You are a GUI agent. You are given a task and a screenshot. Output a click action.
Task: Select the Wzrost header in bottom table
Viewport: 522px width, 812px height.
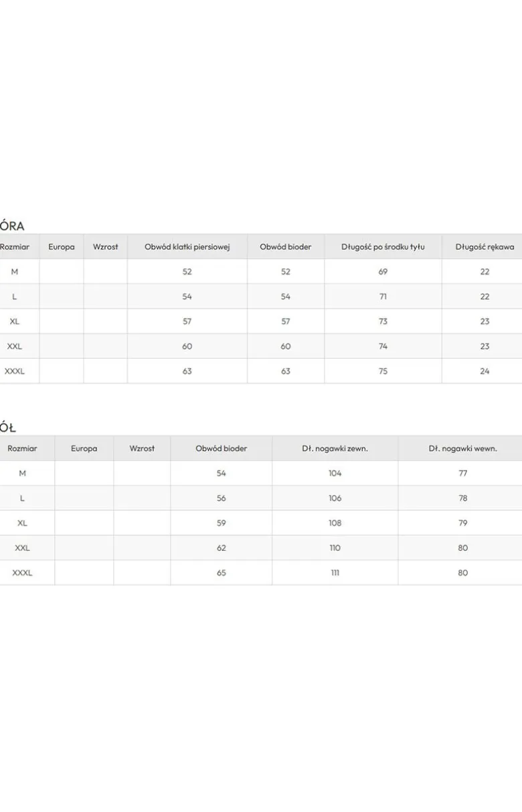pyautogui.click(x=142, y=449)
